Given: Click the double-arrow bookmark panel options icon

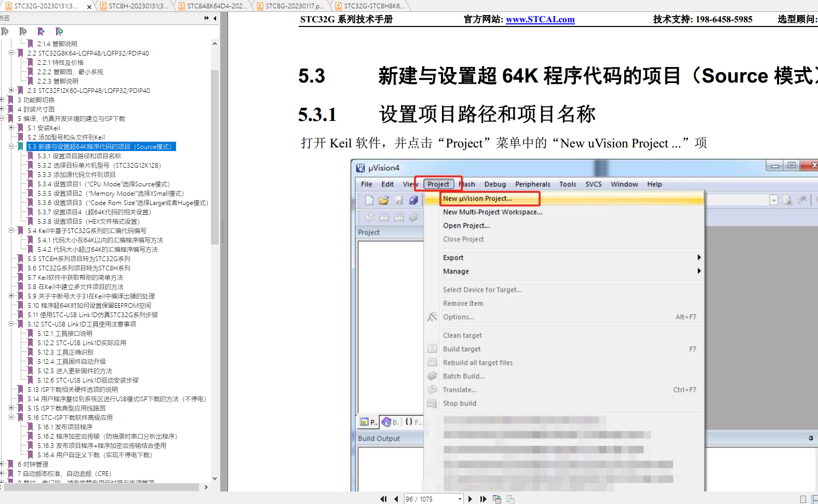Looking at the screenshot, I should [x=207, y=18].
